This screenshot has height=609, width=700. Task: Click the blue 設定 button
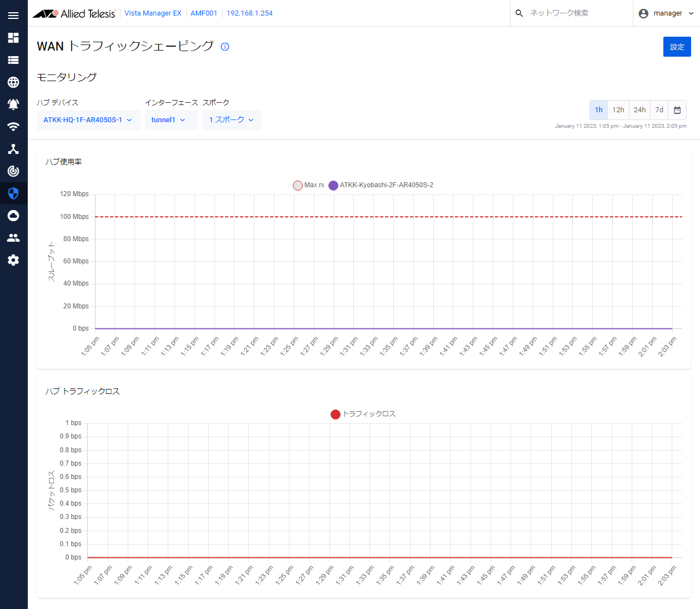coord(677,47)
